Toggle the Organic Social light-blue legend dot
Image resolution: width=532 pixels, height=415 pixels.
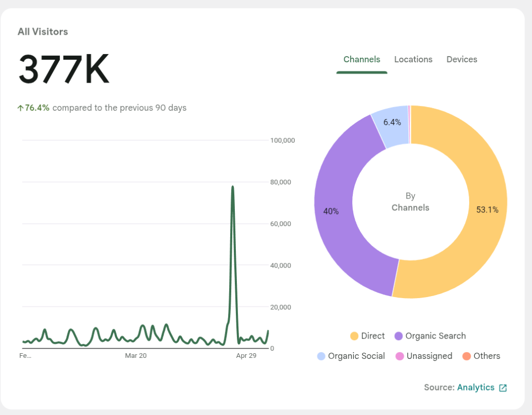click(x=321, y=356)
